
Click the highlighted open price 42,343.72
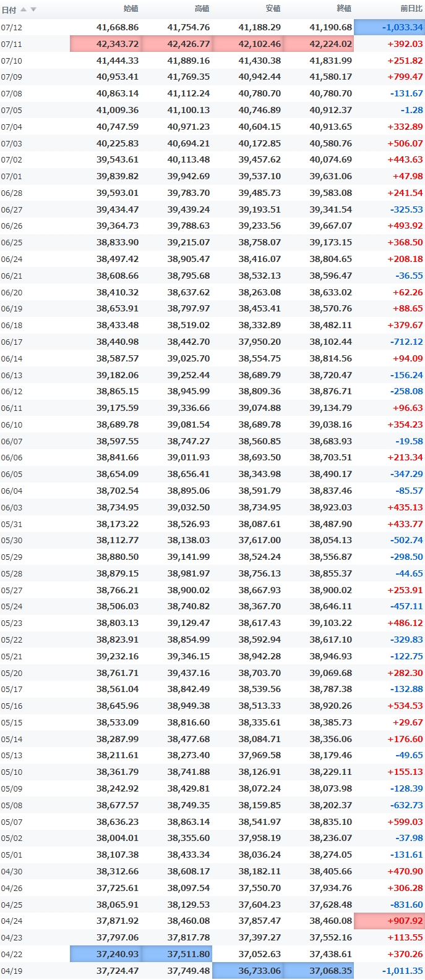pyautogui.click(x=106, y=44)
